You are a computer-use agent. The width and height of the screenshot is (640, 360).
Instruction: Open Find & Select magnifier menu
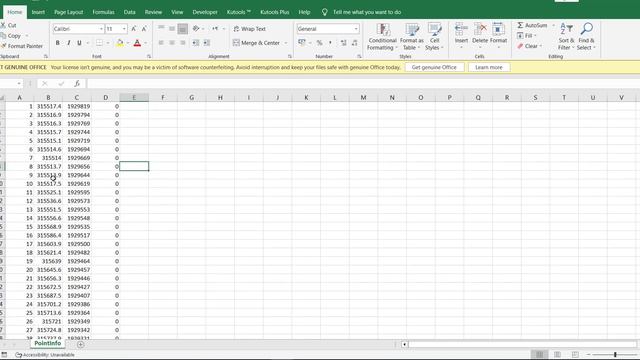pyautogui.click(x=586, y=37)
